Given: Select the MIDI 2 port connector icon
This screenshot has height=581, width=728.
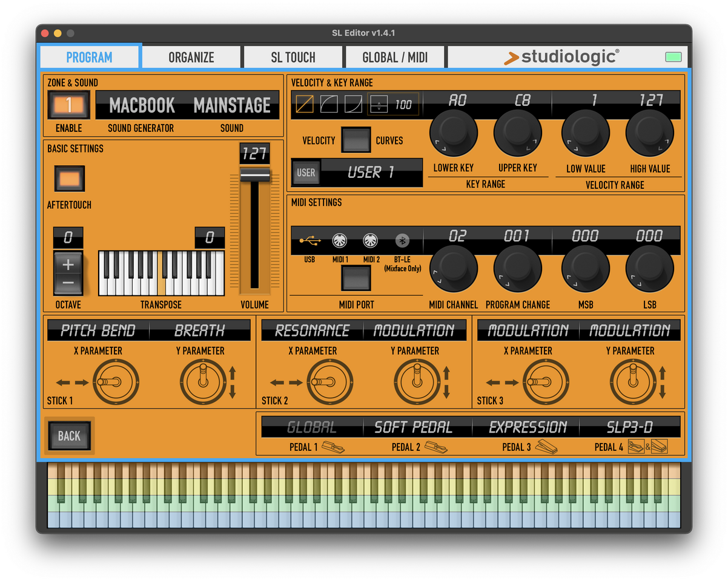Looking at the screenshot, I should click(371, 241).
